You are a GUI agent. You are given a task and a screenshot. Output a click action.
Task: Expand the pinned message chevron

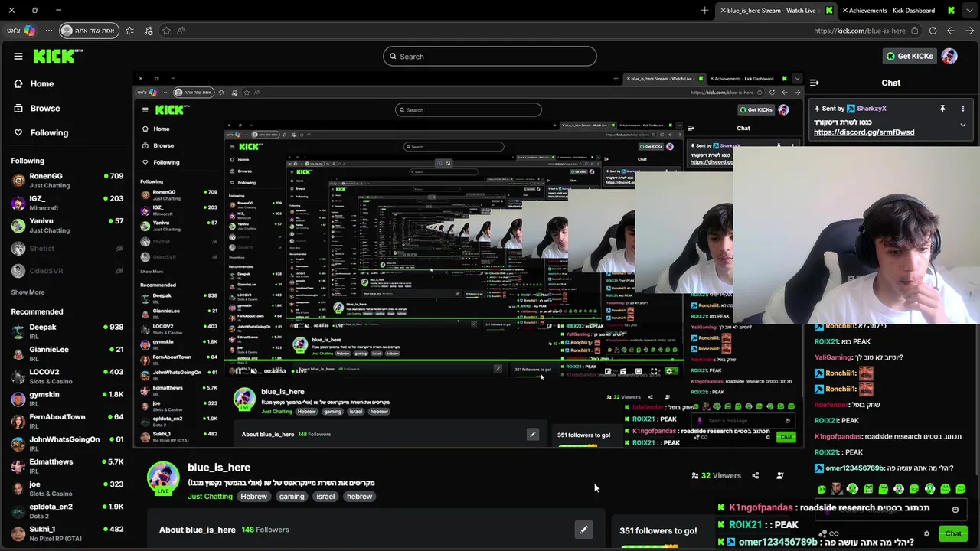coord(963,125)
